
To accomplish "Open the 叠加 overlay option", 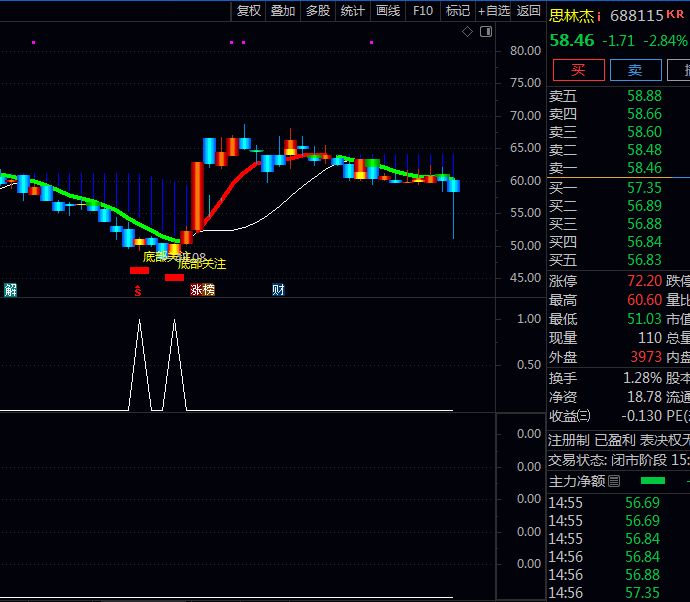I will click(x=283, y=11).
